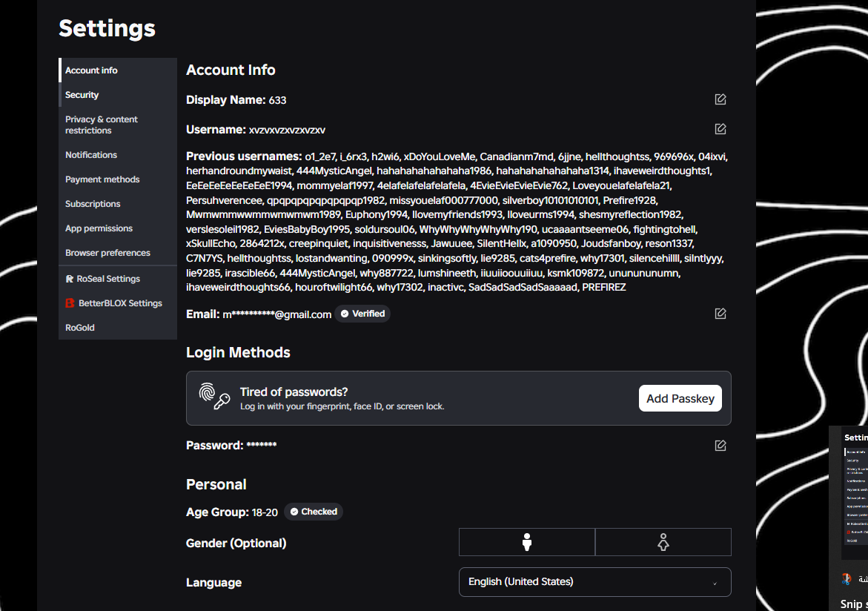Click the fingerprint passkey icon

tap(214, 397)
